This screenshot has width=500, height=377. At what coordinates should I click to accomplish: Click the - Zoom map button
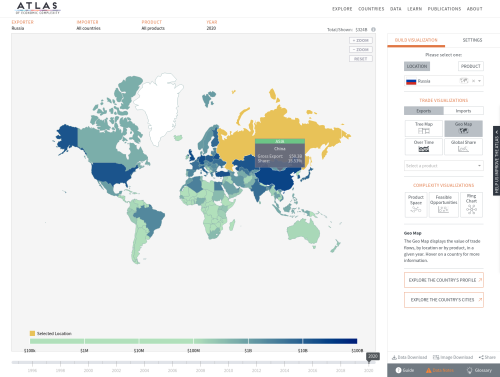tap(361, 49)
